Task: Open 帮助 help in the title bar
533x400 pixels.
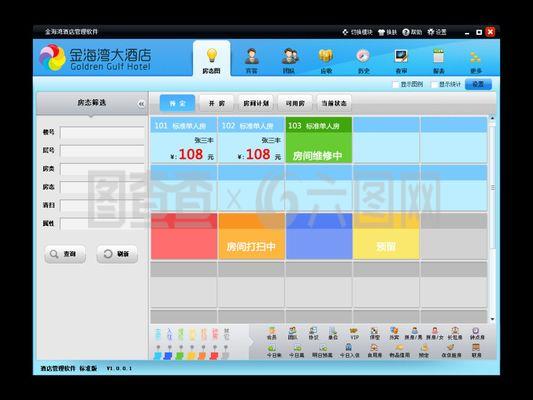Action: [x=412, y=32]
